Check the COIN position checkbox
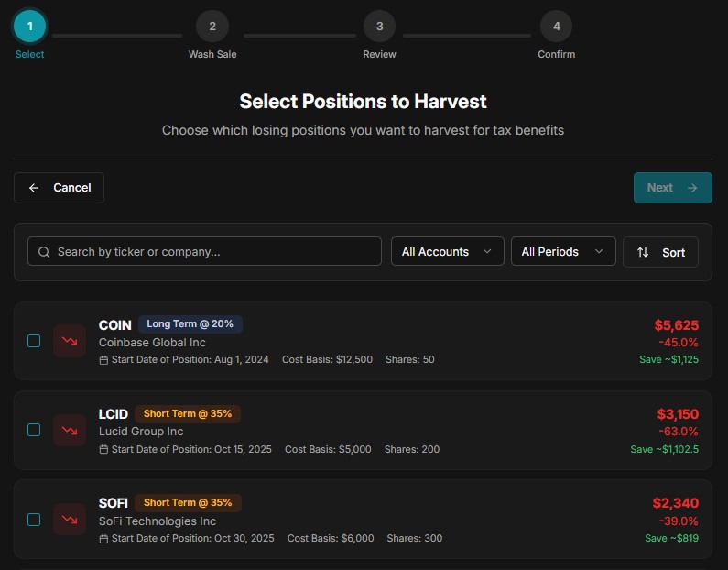The image size is (728, 570). (34, 341)
